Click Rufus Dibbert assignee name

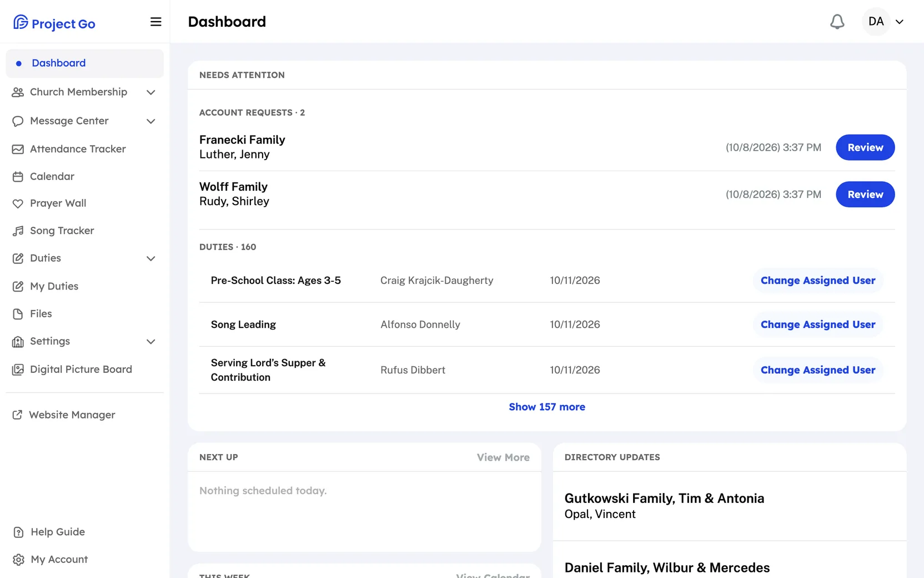[413, 370]
